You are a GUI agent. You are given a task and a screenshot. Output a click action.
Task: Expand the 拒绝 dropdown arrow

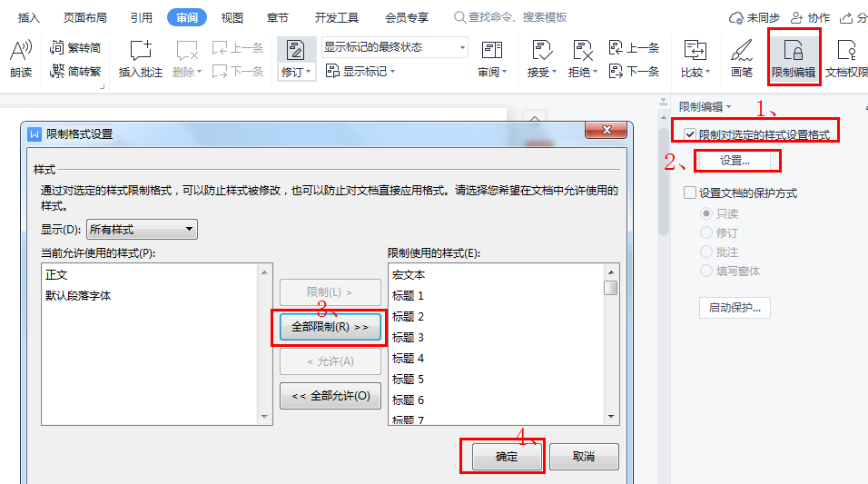tap(595, 72)
